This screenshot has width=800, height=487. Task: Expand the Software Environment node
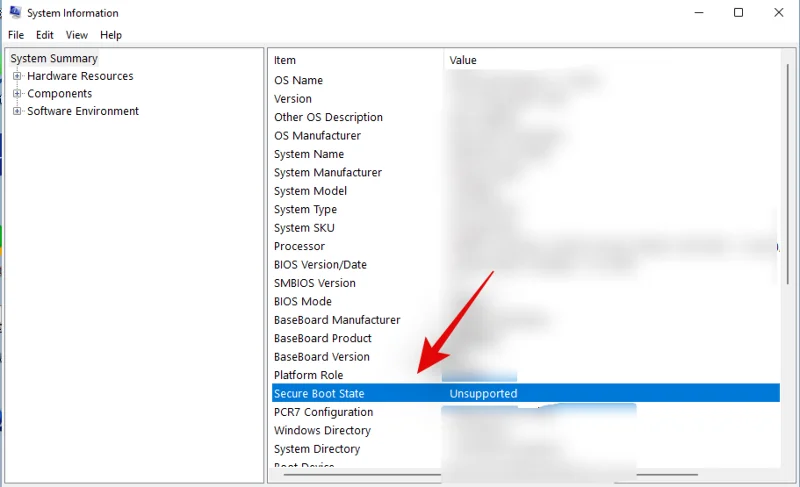coord(17,111)
